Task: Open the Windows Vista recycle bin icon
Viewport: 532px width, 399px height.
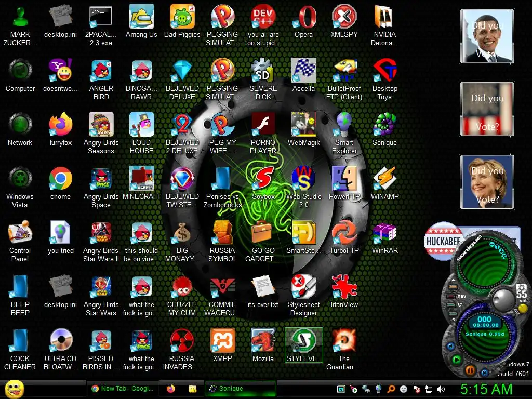Action: click(20, 187)
